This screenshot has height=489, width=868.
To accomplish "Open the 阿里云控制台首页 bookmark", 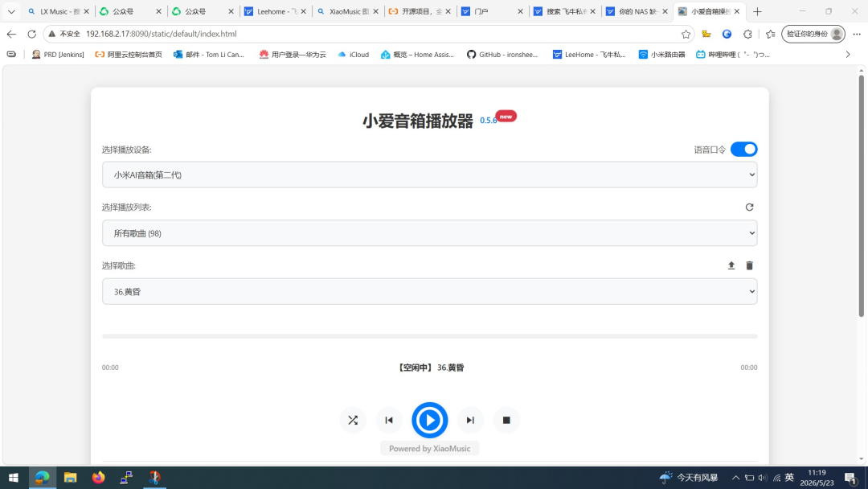I will click(x=129, y=54).
